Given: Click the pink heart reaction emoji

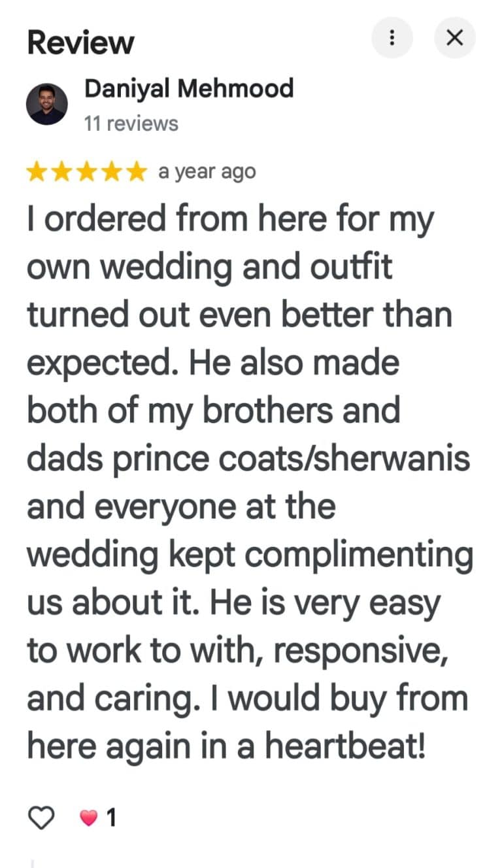Looking at the screenshot, I should pos(88,818).
